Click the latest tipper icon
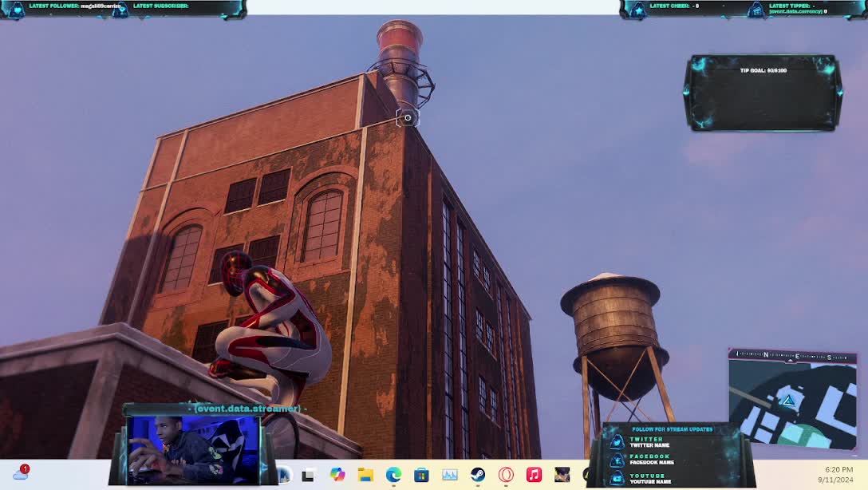This screenshot has width=868, height=490. [756, 10]
